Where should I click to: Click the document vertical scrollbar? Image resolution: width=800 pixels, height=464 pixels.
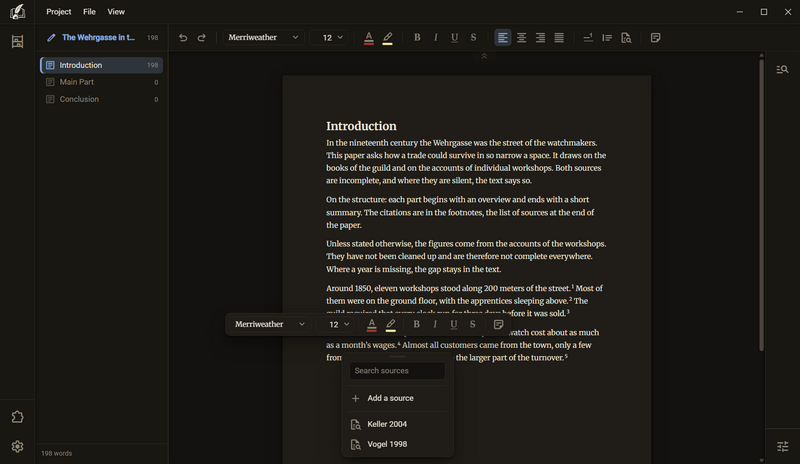point(761,205)
